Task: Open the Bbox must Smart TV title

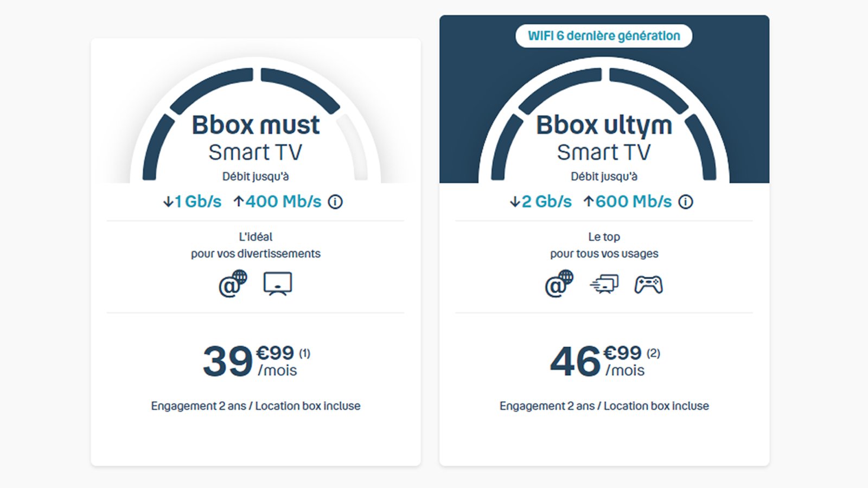Action: [256, 138]
